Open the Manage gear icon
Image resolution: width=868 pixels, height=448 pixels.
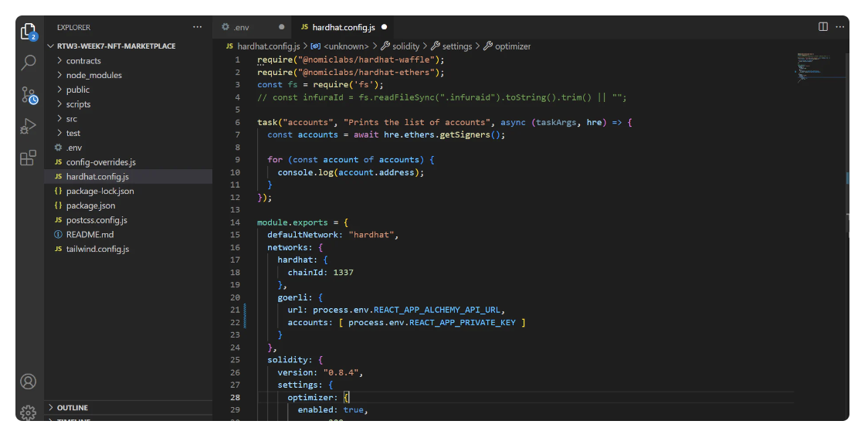29,412
